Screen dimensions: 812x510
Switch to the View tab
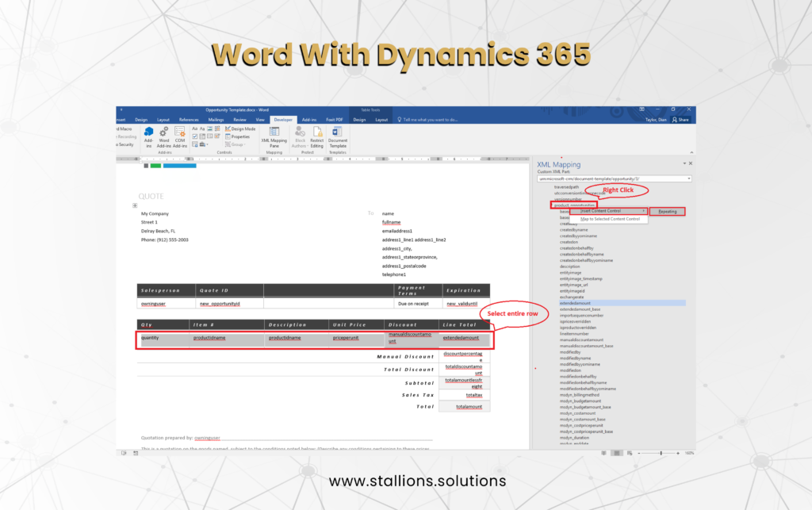[260, 120]
